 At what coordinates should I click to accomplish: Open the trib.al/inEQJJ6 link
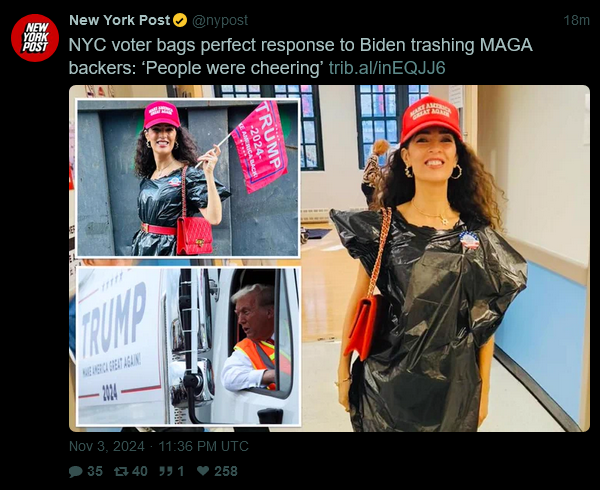pyautogui.click(x=387, y=68)
